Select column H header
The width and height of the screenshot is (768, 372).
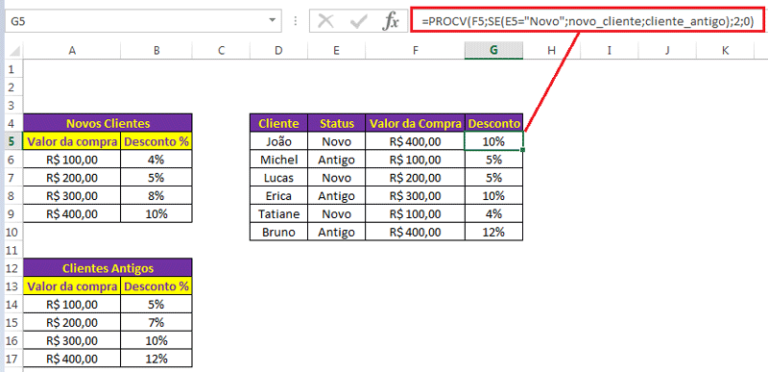[x=552, y=50]
